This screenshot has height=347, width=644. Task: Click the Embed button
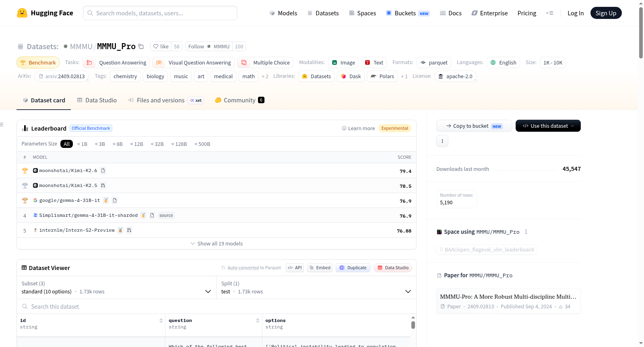320,268
